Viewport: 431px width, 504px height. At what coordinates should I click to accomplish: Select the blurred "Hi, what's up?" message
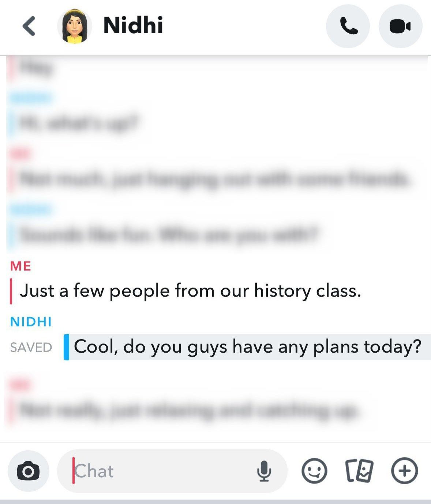(78, 123)
